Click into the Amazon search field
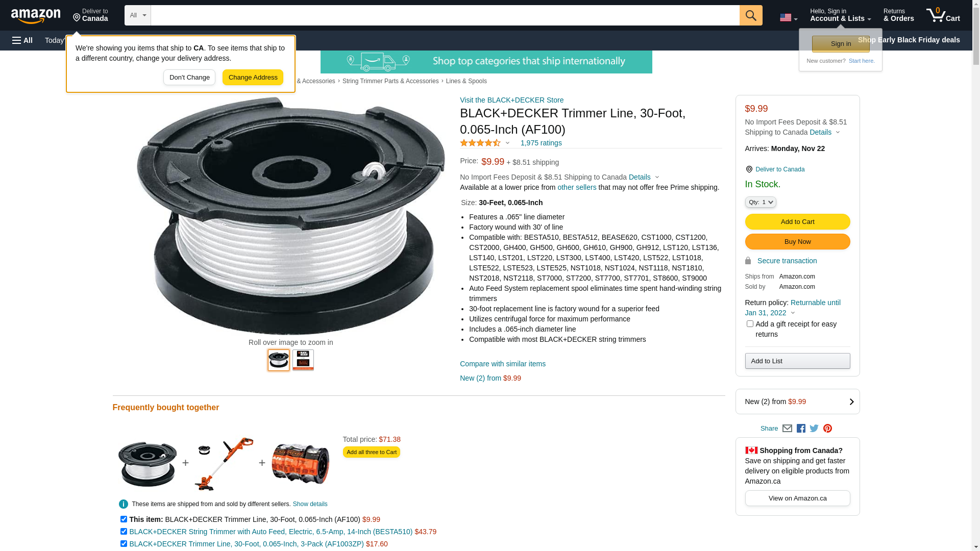The height and width of the screenshot is (551, 980). click(x=445, y=15)
